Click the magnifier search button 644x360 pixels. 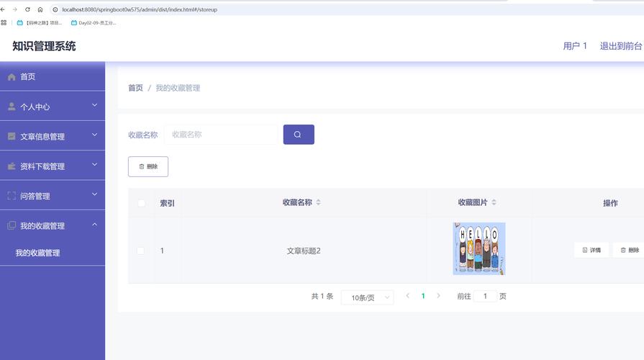298,135
